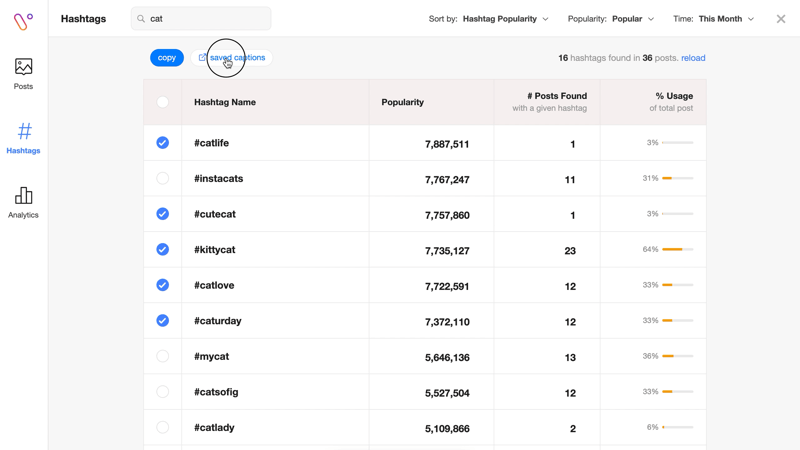Click the #mycat 36% usage bar

pos(678,356)
